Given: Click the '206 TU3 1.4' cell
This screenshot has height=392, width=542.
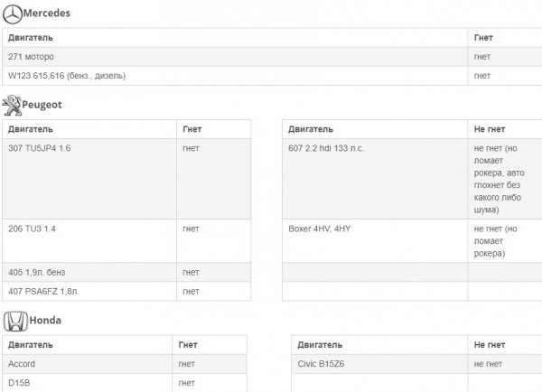Looking at the screenshot, I should (89, 240).
